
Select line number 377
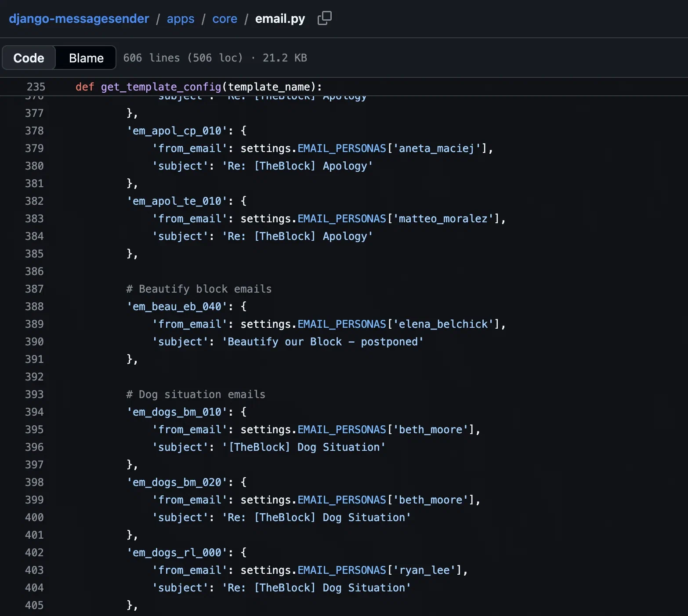pyautogui.click(x=34, y=113)
